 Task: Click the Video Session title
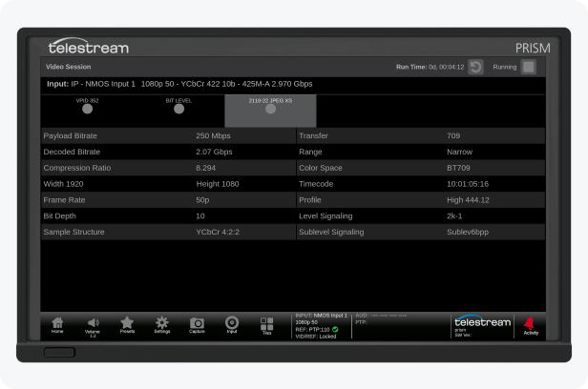pos(69,67)
